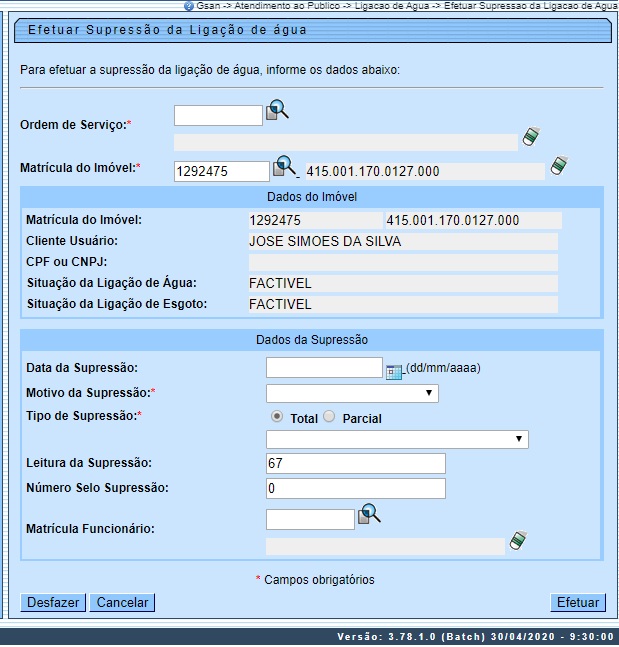
Task: Search Matrícula do Imóvel with magnifier icon
Action: 285,166
